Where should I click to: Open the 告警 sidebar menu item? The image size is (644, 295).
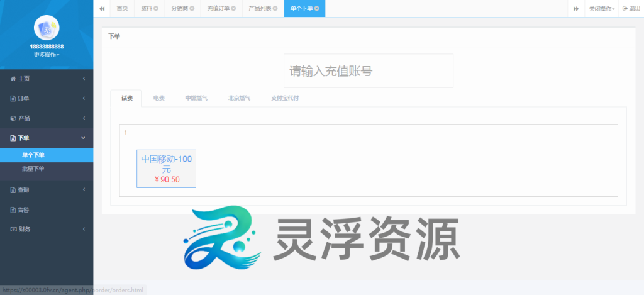coord(47,209)
